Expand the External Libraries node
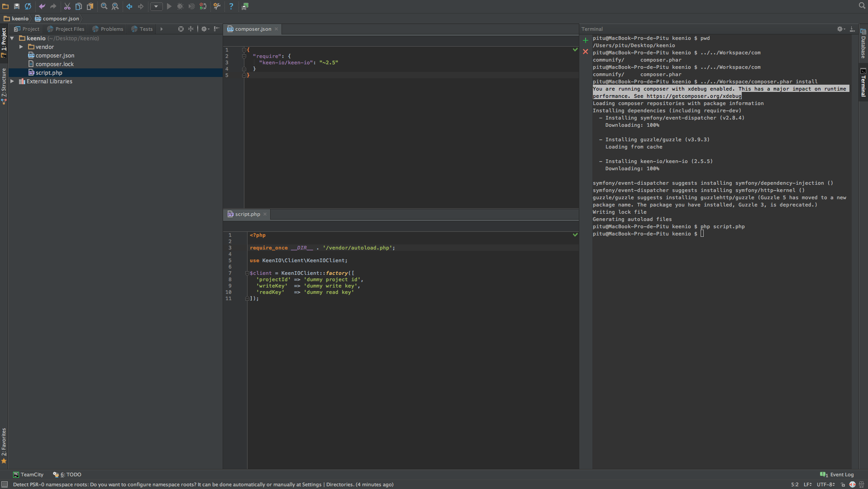868x489 pixels. [x=12, y=81]
